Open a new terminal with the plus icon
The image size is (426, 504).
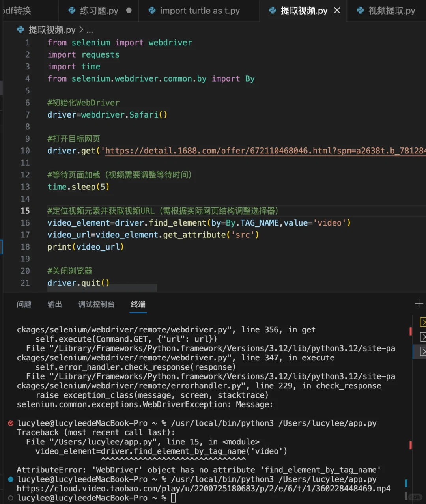[419, 304]
